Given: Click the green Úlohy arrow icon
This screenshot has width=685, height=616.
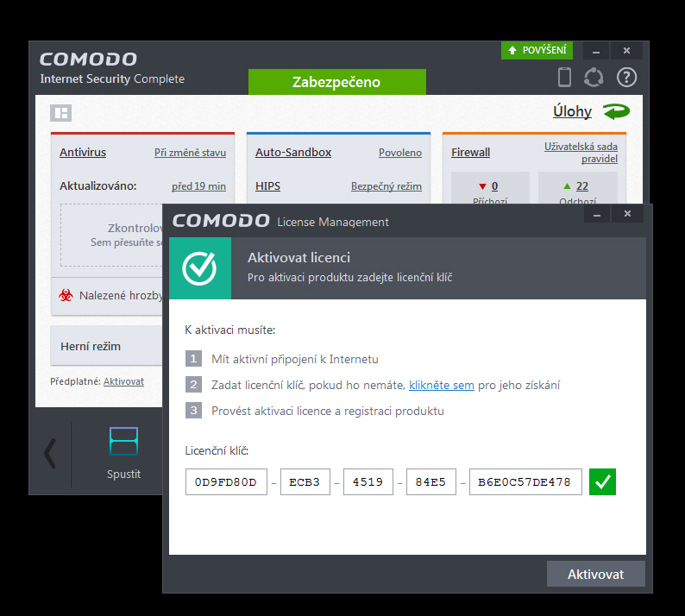Looking at the screenshot, I should pos(616,111).
